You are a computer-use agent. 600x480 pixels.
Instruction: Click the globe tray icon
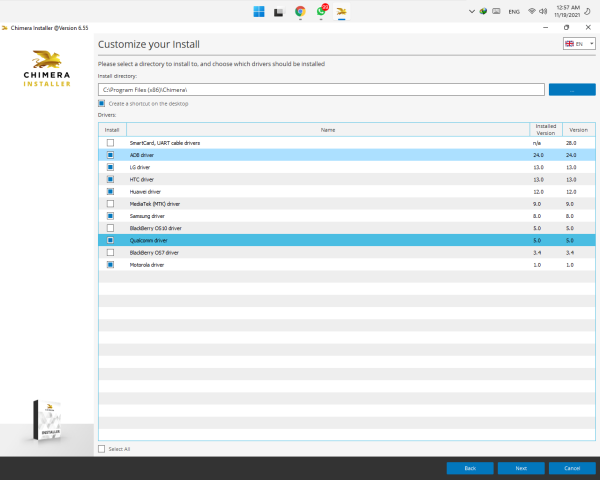(483, 11)
